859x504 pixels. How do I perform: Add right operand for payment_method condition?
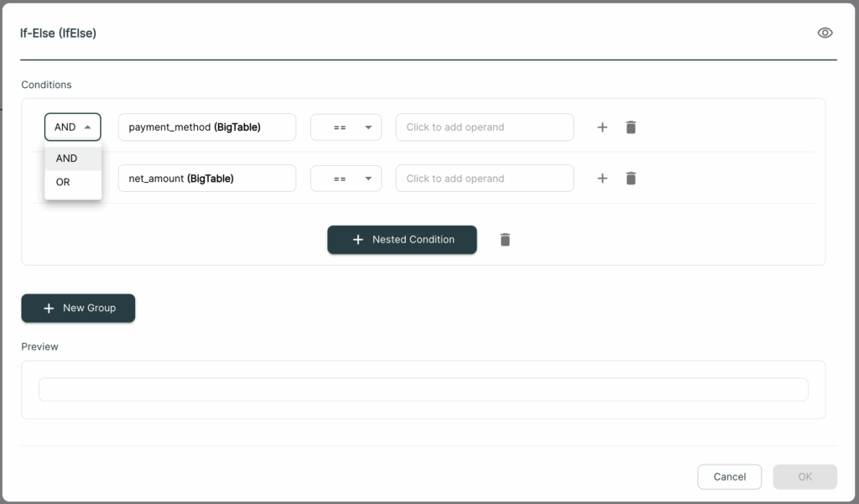pos(485,127)
